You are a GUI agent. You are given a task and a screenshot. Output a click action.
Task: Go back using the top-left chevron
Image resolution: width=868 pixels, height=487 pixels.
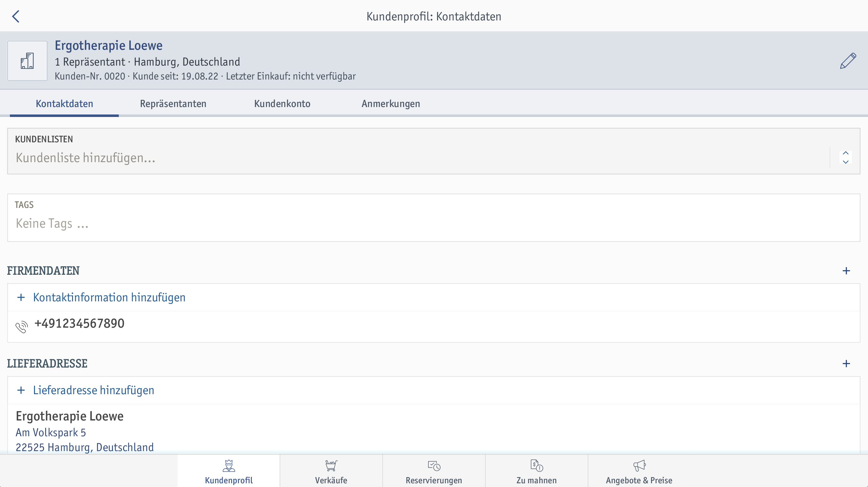[16, 16]
